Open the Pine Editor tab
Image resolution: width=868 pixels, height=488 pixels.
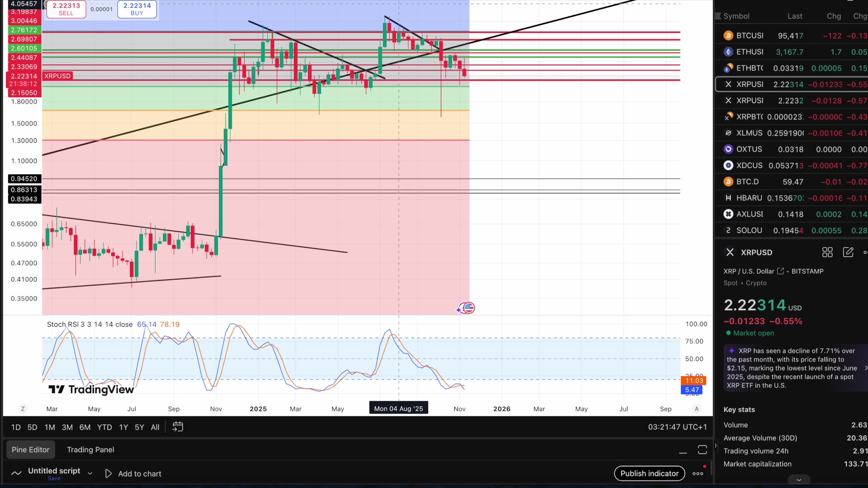[x=30, y=450]
